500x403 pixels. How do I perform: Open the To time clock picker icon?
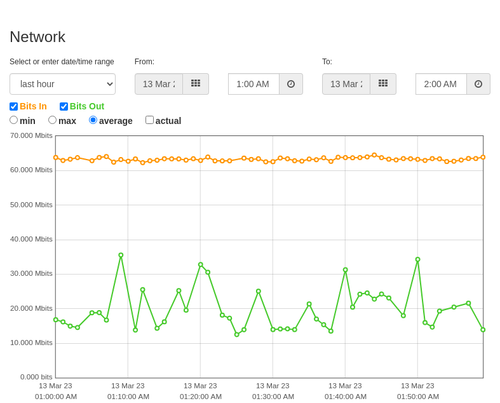478,84
